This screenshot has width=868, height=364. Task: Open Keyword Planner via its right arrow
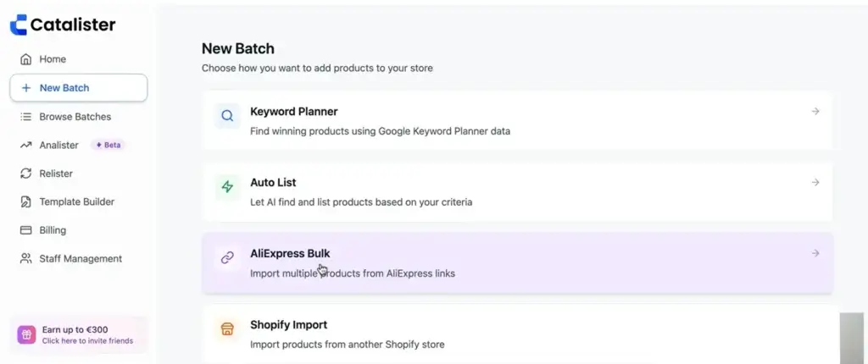[x=815, y=111]
